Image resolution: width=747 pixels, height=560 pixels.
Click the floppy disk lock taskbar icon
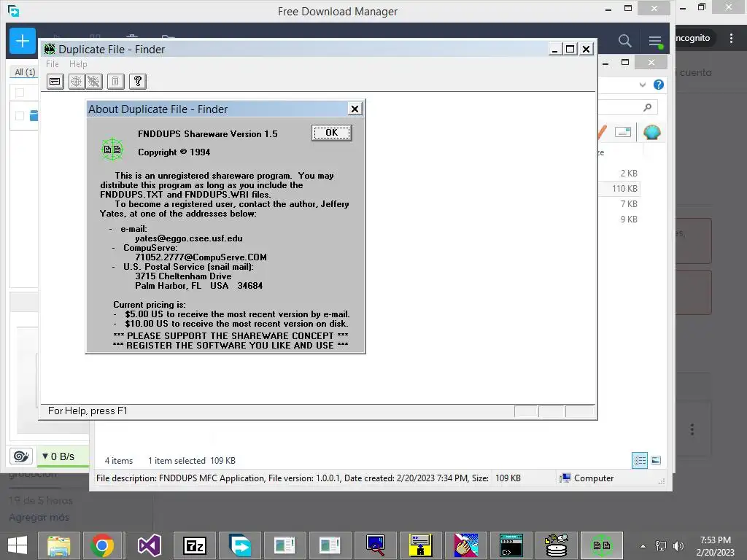coord(420,545)
